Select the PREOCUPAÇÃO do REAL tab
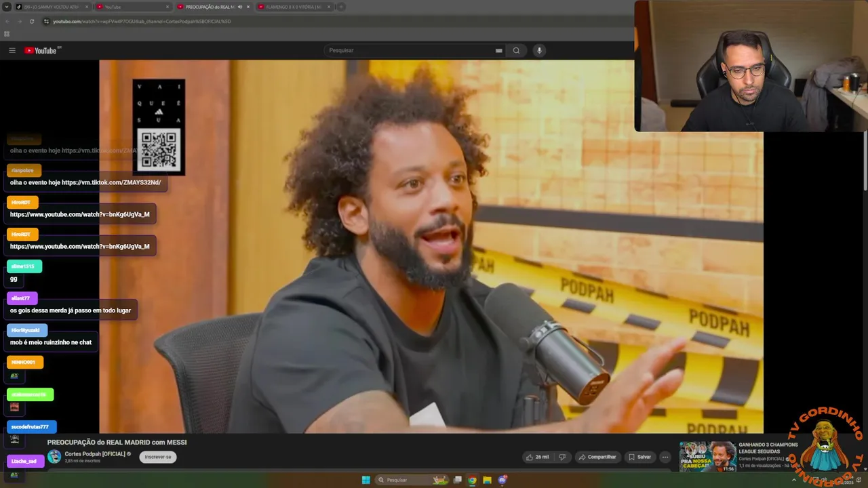 tap(213, 7)
